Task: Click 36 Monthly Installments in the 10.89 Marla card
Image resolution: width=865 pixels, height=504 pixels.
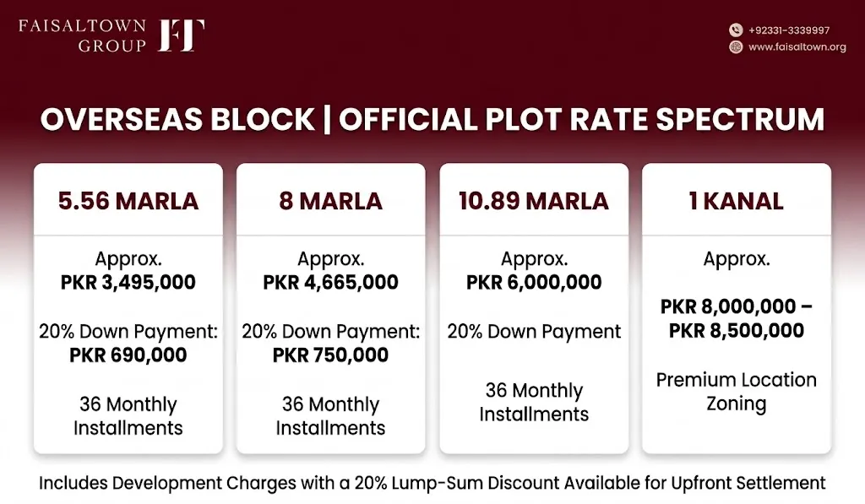Action: coord(534,402)
